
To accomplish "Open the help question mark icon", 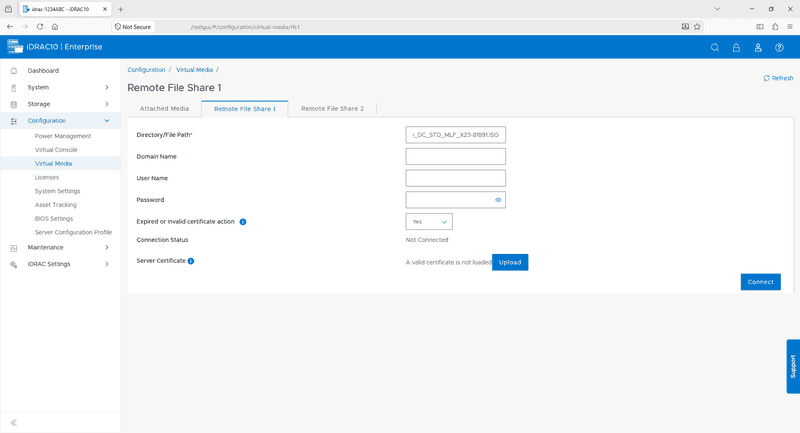I will click(x=779, y=47).
